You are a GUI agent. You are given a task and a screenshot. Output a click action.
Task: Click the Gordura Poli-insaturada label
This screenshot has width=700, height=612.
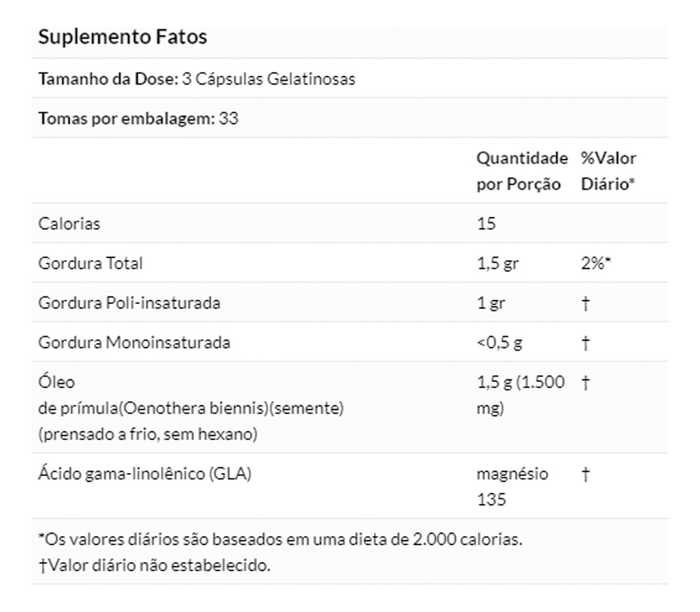point(129,303)
